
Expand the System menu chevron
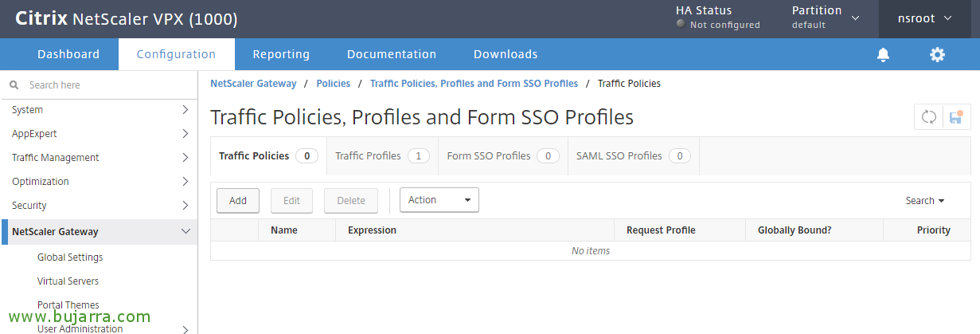pos(185,110)
